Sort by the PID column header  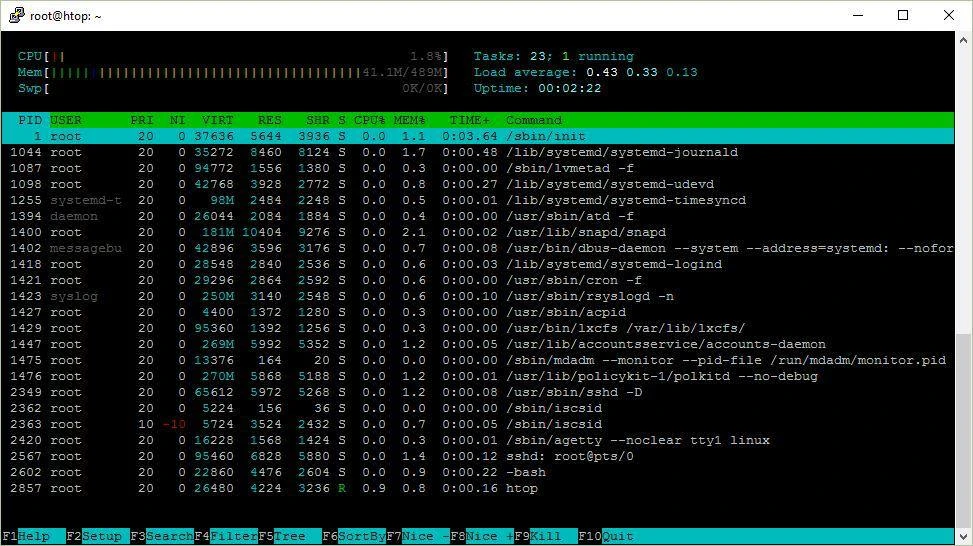pos(30,120)
